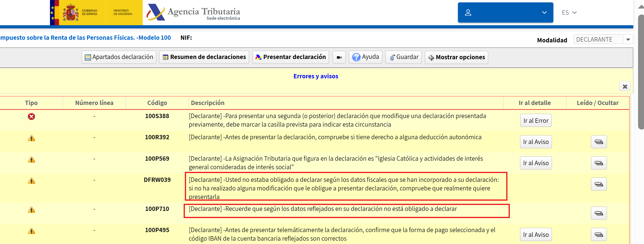644x244 pixels.
Task: Click the warning triangle beside 100P569
Action: pos(31,159)
